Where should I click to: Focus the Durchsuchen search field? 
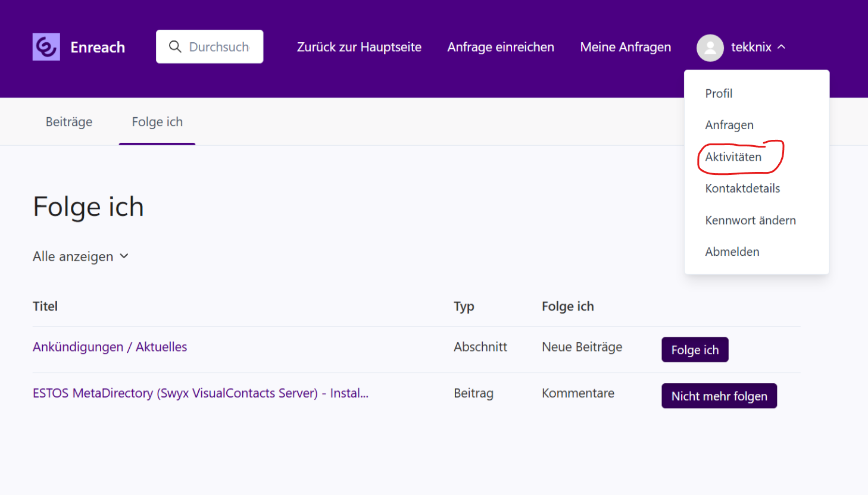pyautogui.click(x=218, y=47)
